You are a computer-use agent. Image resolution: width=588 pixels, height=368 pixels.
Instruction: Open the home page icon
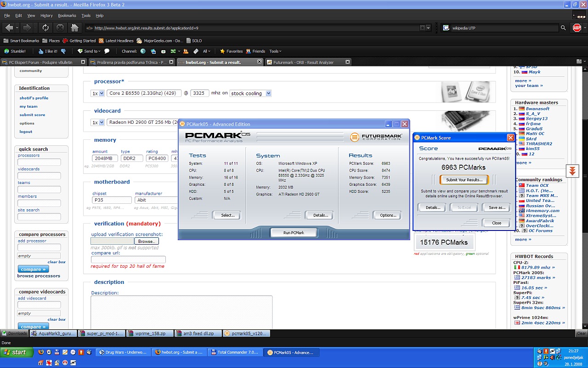coord(75,28)
